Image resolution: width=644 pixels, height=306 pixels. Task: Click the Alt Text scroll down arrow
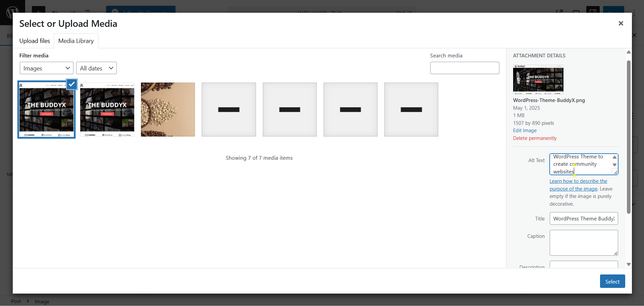click(614, 165)
